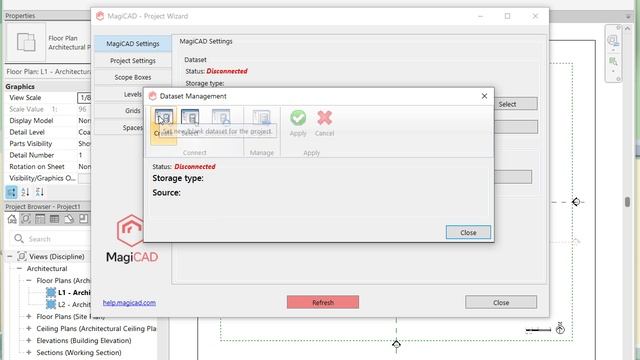640x360 pixels.
Task: Click the Project Browser Search field
Action: point(51,239)
